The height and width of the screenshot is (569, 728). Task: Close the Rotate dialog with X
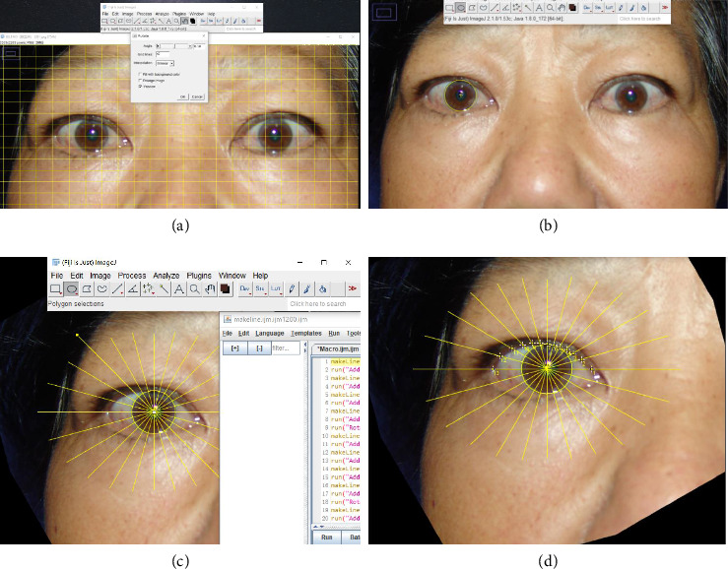203,35
